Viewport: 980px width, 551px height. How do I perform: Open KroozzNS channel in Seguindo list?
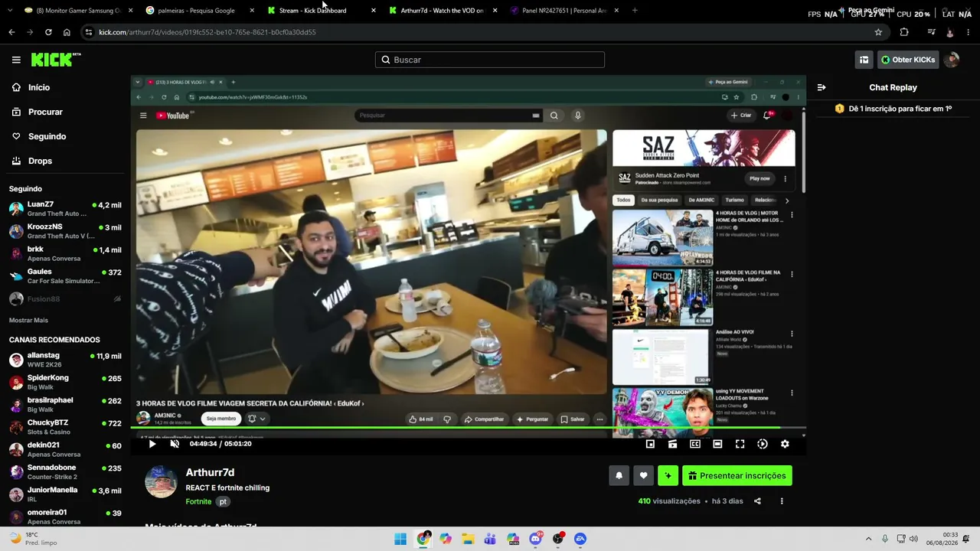65,231
